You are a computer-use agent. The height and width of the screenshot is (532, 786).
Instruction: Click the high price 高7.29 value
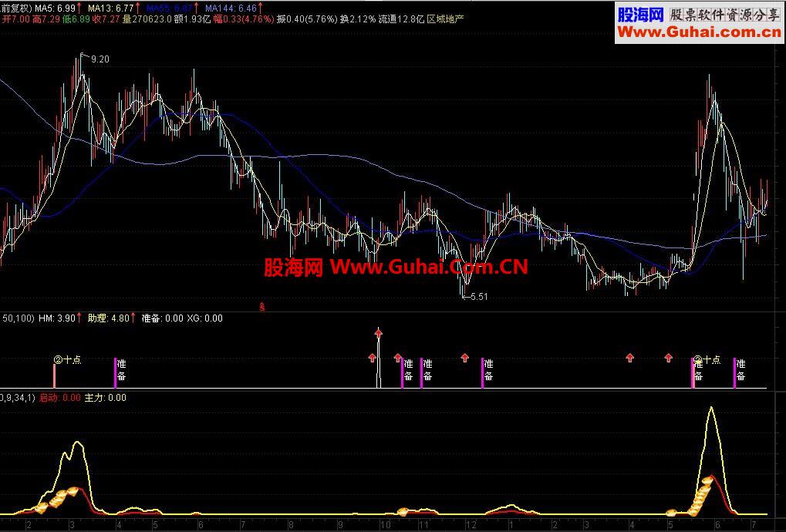[x=46, y=19]
